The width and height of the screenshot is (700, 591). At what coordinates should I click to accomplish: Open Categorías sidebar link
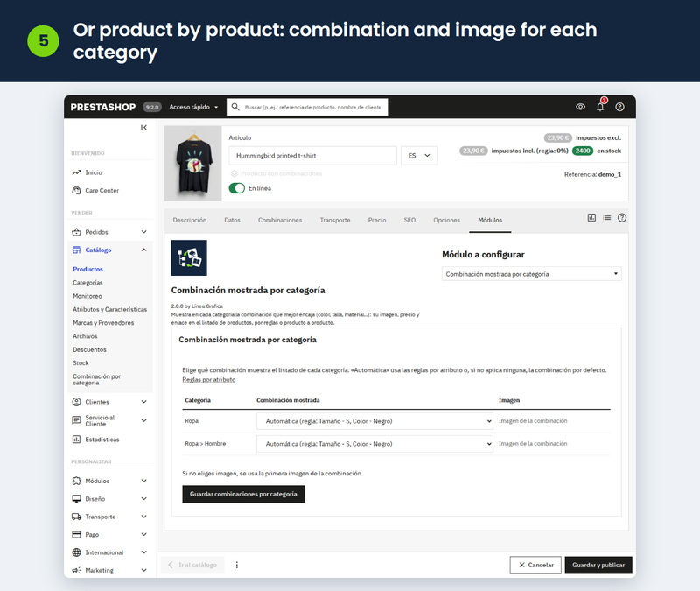(x=87, y=282)
